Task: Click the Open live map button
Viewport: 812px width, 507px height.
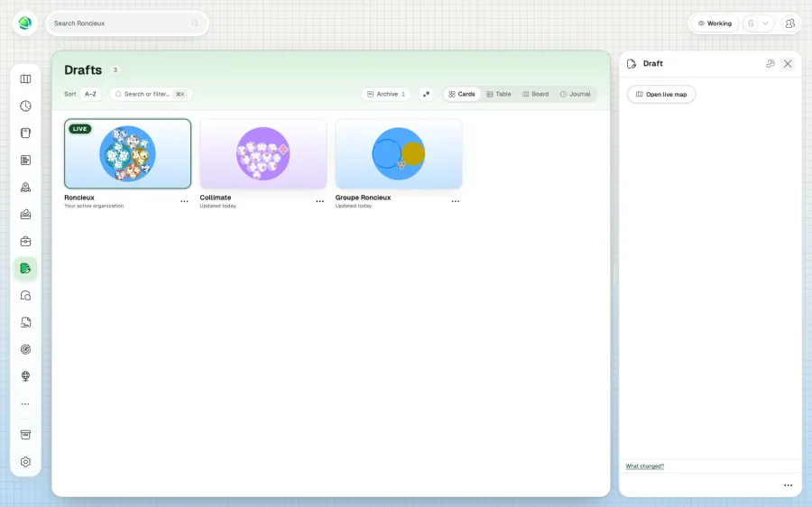Action: (x=661, y=94)
